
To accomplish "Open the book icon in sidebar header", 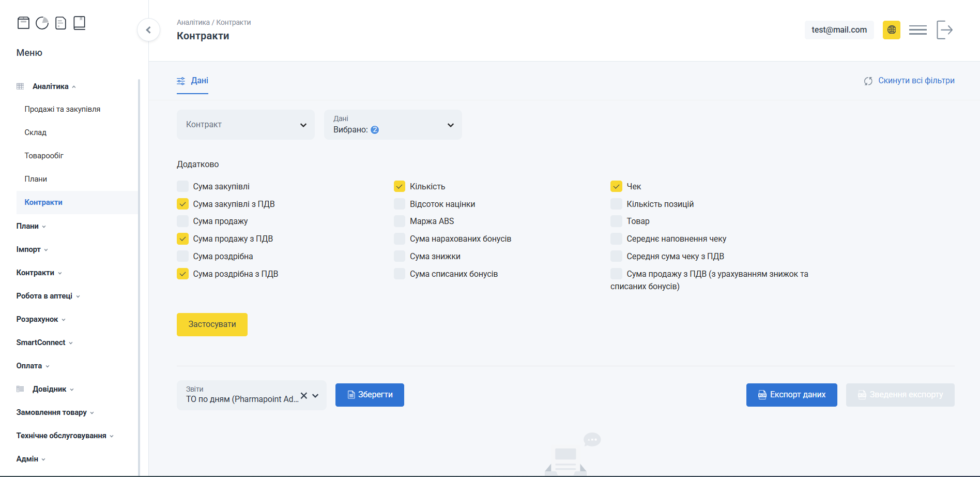I will pyautogui.click(x=79, y=23).
